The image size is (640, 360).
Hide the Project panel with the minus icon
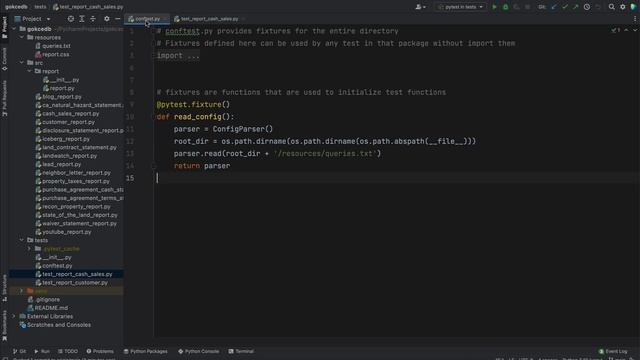point(118,19)
